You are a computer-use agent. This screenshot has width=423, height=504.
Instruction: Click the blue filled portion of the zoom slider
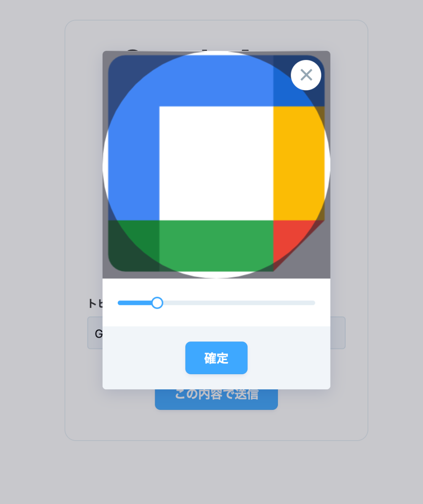(135, 303)
